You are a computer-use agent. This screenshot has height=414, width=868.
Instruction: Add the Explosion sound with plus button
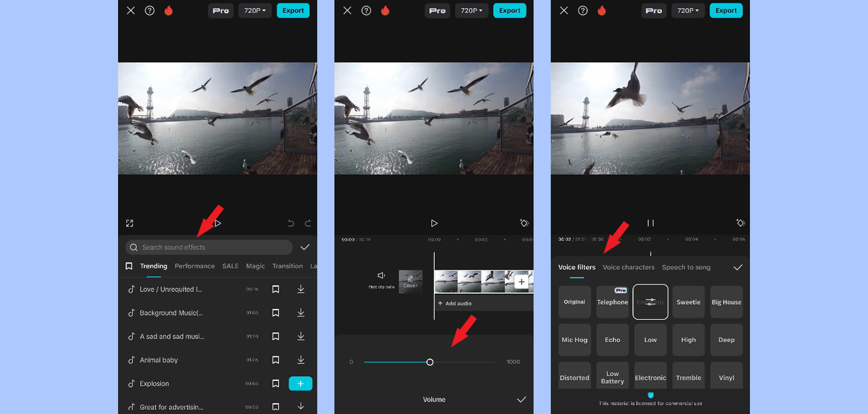pyautogui.click(x=300, y=384)
